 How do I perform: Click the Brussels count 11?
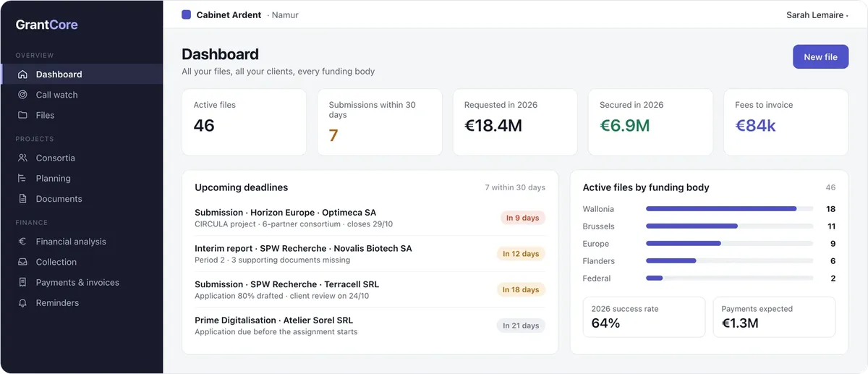[831, 226]
